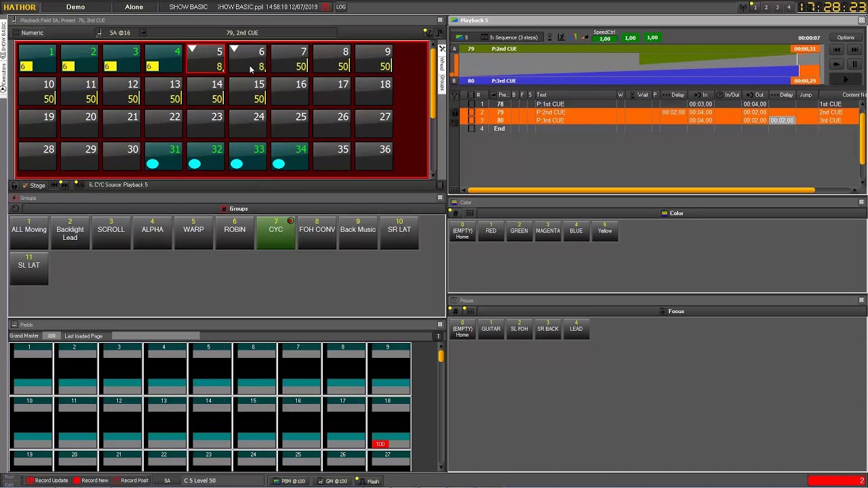Click the SHOW BASIC label in the top bar
The width and height of the screenshot is (868, 488).
point(189,7)
